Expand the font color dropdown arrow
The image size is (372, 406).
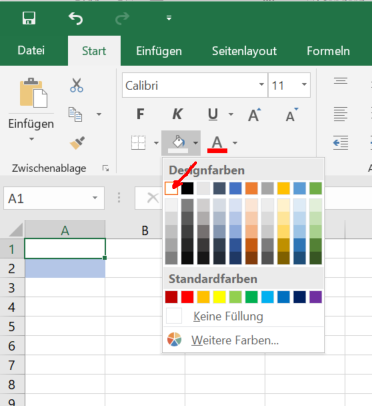point(235,143)
